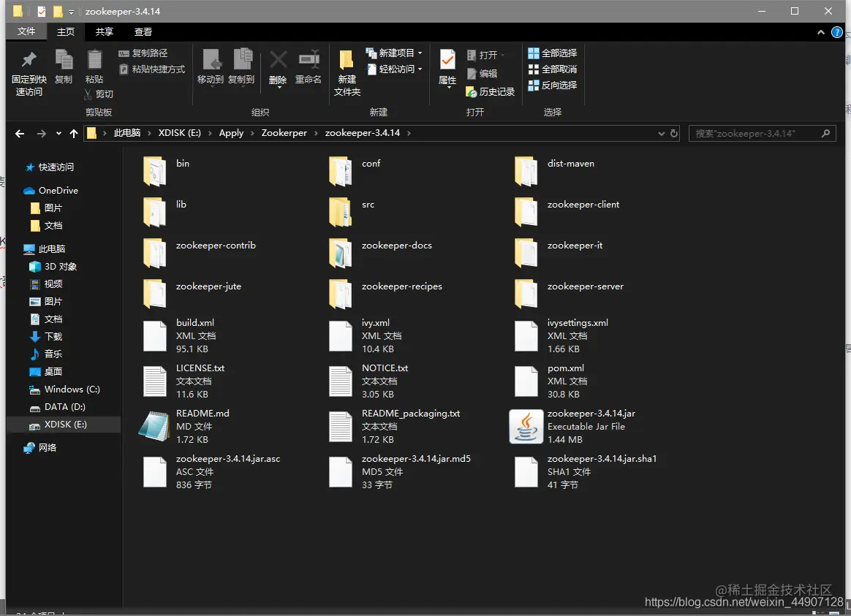Click the Apply breadcrumb segment

pos(230,133)
